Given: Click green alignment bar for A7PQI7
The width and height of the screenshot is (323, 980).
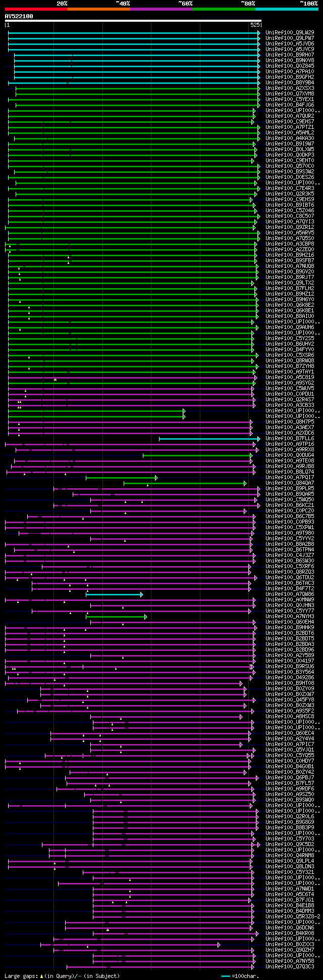Looking at the screenshot, I should (122, 478).
